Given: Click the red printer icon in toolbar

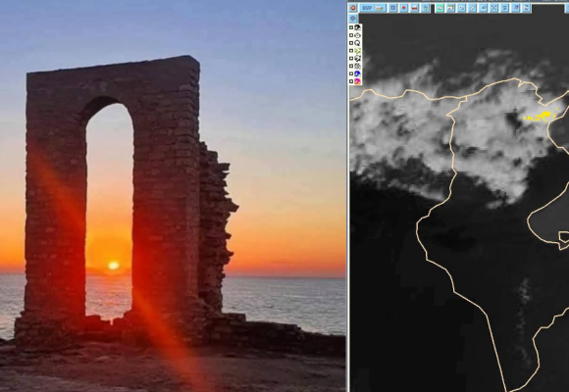Looking at the screenshot, I should tap(414, 8).
